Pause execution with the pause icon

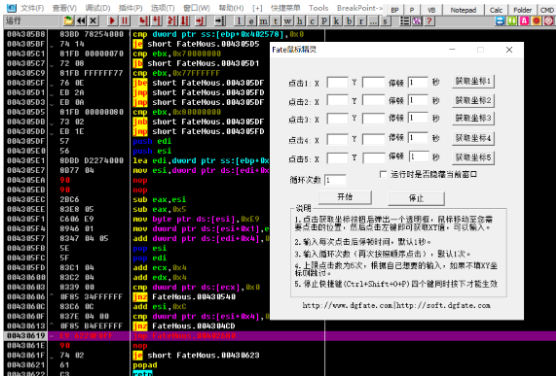point(124,21)
